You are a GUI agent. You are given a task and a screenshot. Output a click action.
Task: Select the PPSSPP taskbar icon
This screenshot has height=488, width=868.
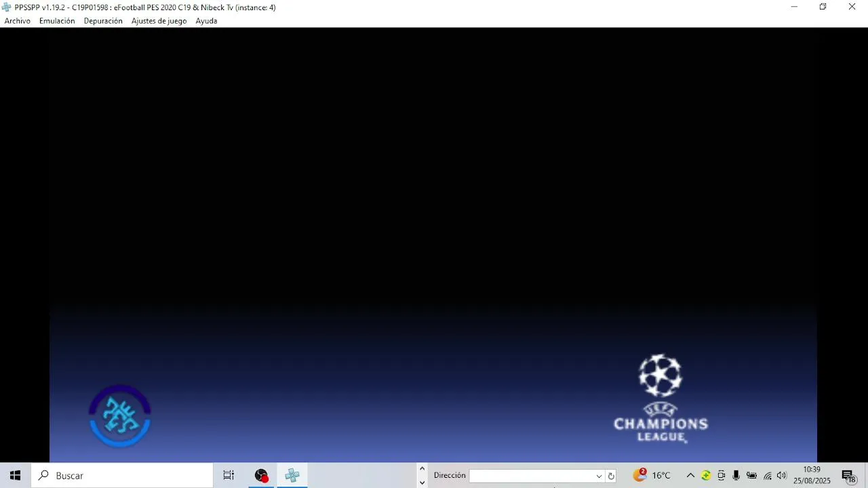pyautogui.click(x=292, y=476)
